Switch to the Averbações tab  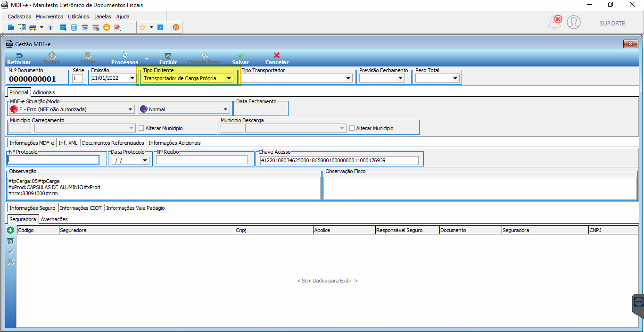54,219
